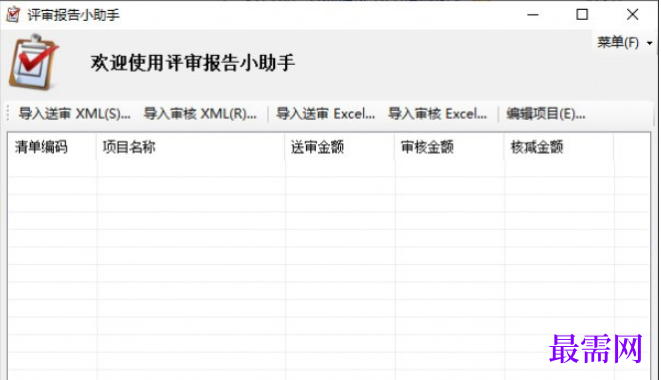Click the small app icon in title bar

point(13,15)
